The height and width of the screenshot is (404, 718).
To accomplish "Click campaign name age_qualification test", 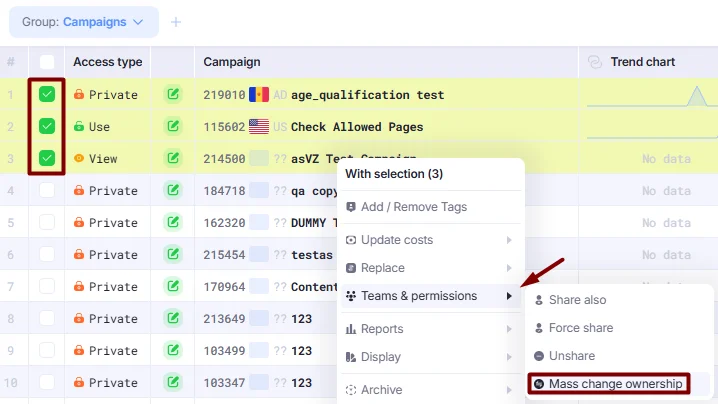I will point(367,95).
